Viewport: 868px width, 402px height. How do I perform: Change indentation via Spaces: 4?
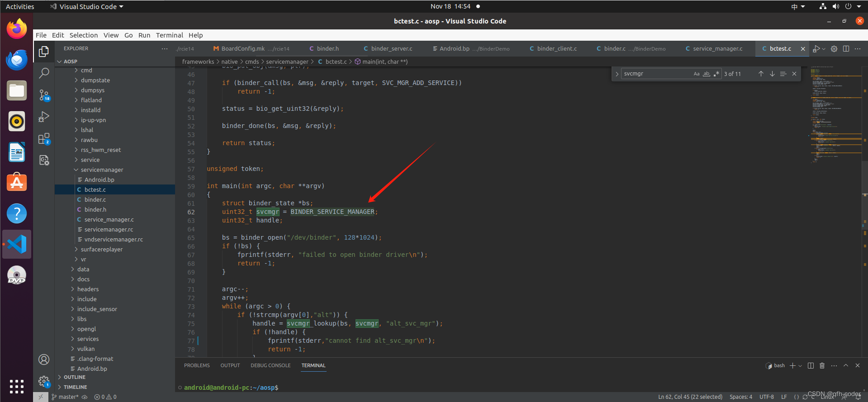(741, 397)
